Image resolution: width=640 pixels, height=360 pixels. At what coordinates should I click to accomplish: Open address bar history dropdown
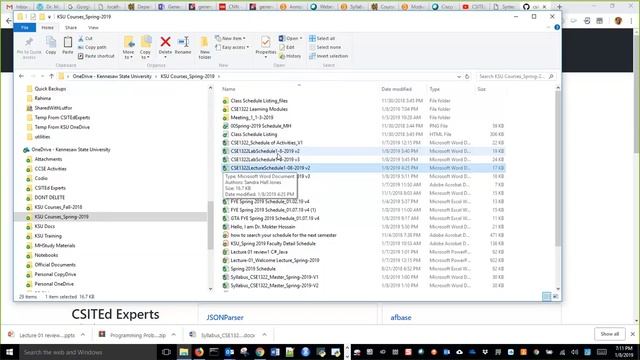459,76
